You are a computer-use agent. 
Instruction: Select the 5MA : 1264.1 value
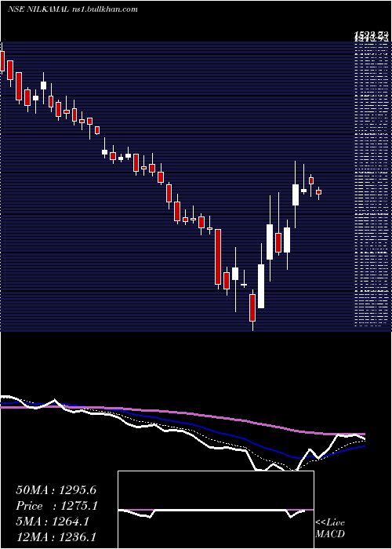point(53,522)
